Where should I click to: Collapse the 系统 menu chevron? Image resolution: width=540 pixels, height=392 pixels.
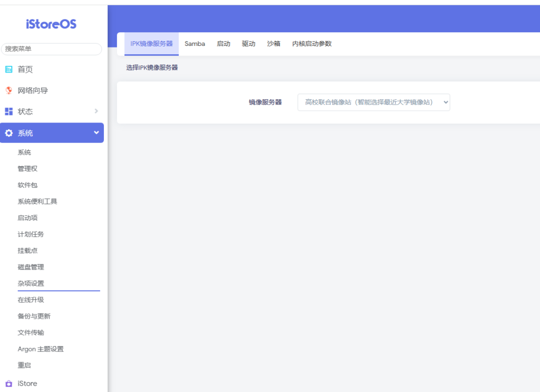96,132
